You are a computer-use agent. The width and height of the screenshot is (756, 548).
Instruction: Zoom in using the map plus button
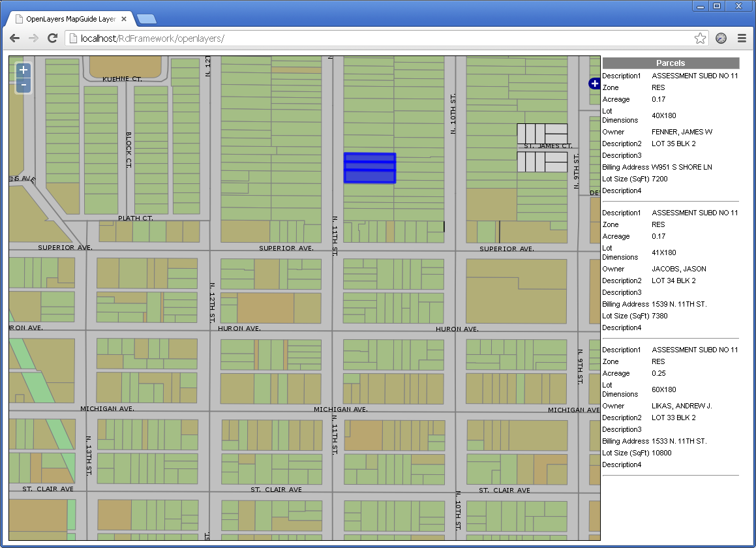point(23,69)
